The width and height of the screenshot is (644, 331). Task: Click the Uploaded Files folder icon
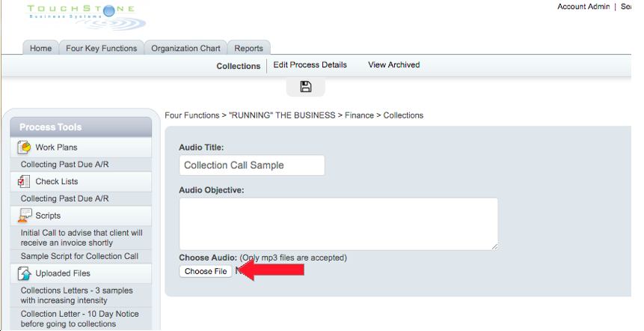(24, 273)
